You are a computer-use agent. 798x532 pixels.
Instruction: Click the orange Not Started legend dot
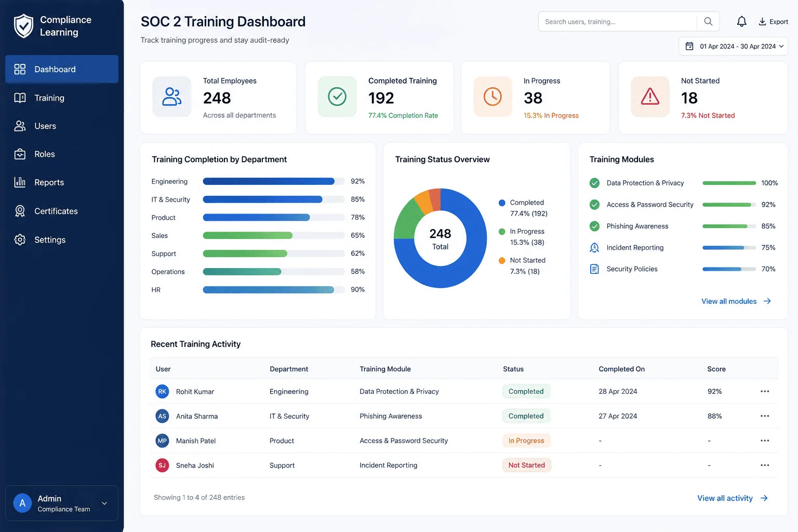coord(502,260)
